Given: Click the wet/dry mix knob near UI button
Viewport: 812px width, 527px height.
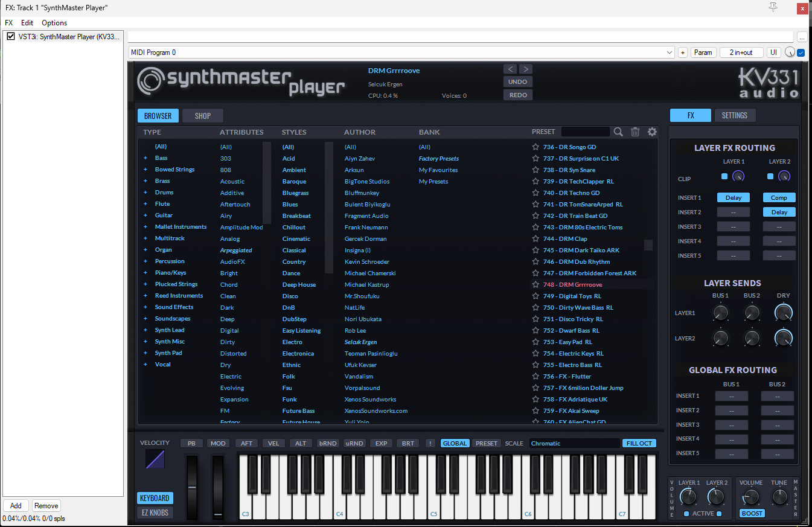Looking at the screenshot, I should coord(790,53).
